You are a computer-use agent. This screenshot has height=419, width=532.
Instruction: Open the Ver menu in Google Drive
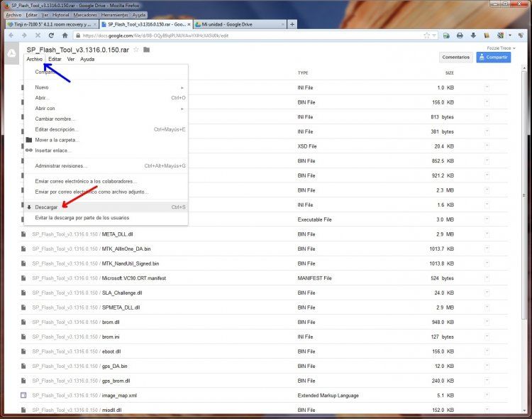70,59
